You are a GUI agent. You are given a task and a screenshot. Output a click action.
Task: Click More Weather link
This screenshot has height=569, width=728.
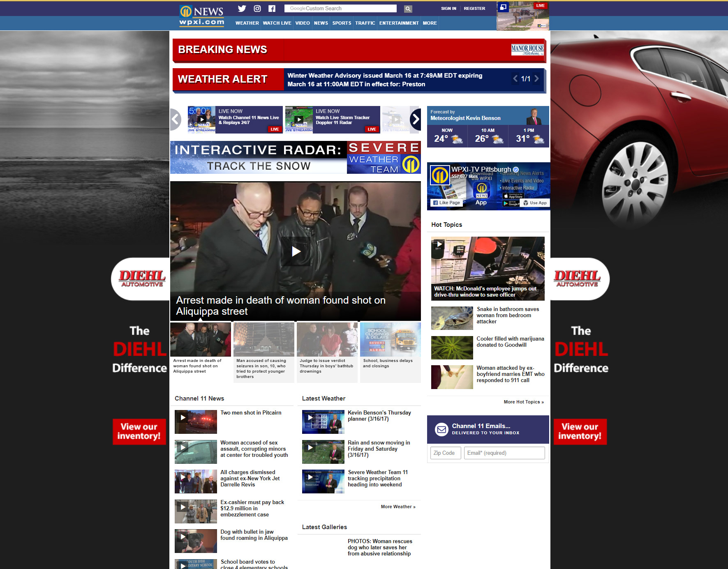tap(398, 507)
